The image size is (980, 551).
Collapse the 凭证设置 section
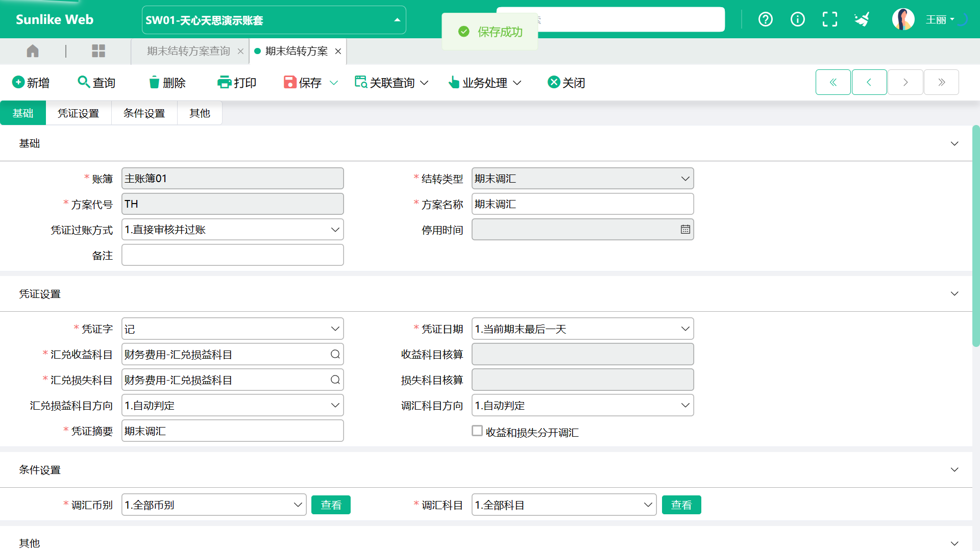coord(954,294)
